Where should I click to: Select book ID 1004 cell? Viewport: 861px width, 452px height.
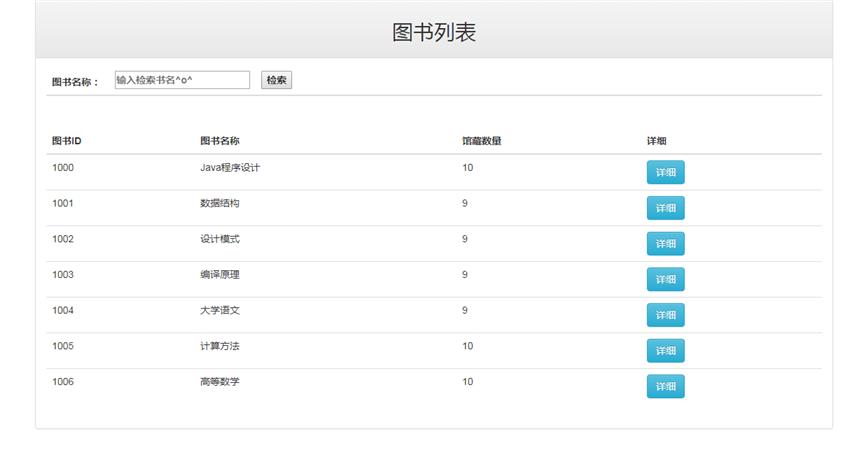(x=63, y=310)
